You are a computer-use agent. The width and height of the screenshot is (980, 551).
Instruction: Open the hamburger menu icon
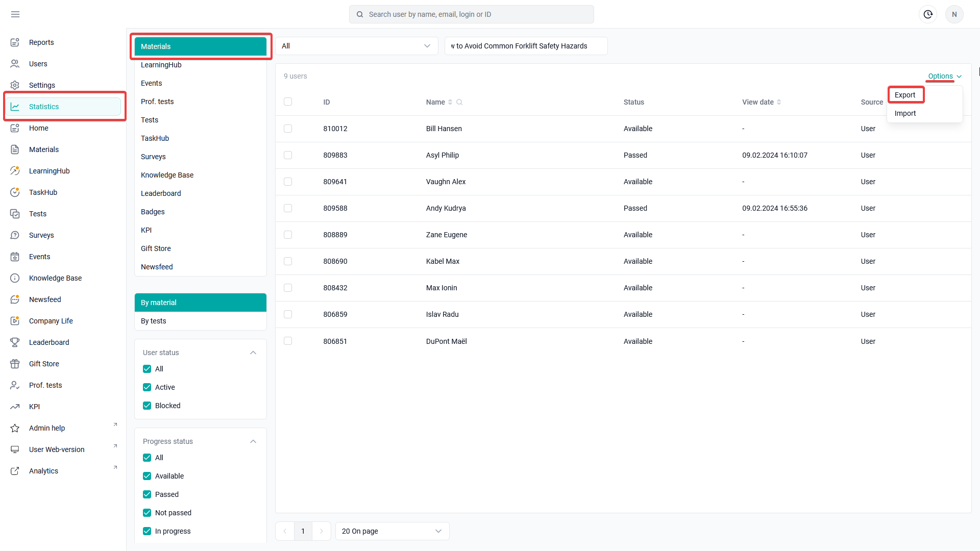(x=15, y=14)
